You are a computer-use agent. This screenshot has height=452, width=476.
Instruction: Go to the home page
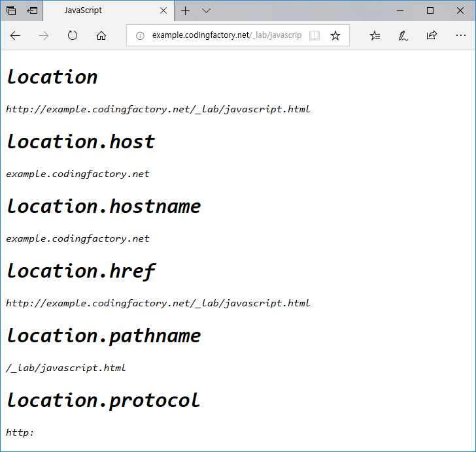click(x=101, y=35)
